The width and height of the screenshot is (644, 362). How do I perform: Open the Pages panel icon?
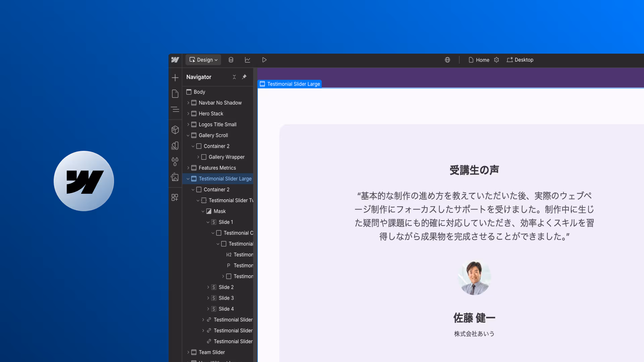[x=175, y=94]
